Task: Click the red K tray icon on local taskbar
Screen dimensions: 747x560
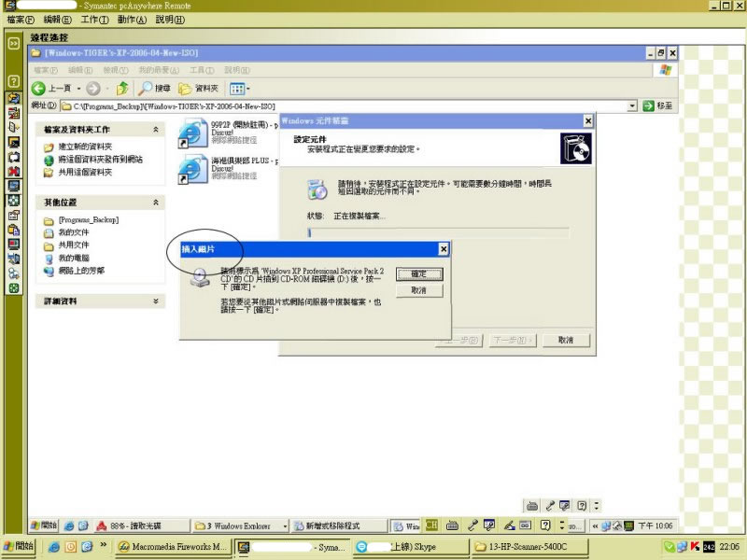Action: click(695, 547)
